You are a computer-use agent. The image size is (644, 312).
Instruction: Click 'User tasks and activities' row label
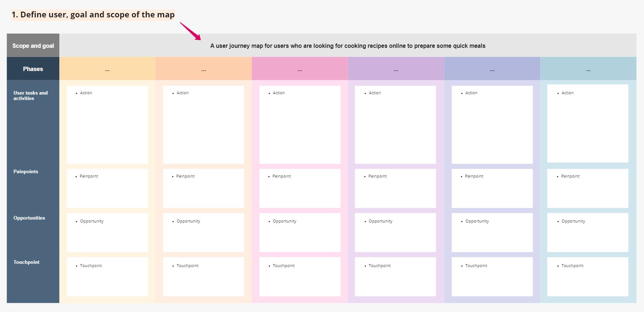coord(31,96)
